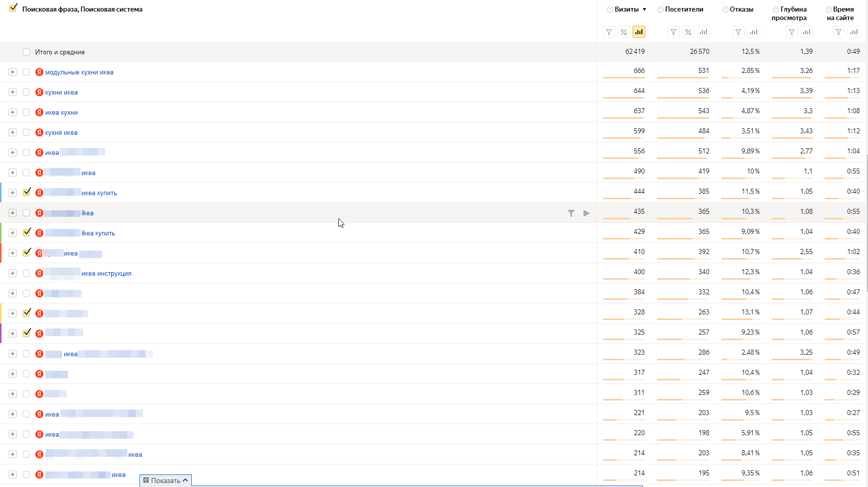Click the Поисковая фраза, Поисковая система header
Image resolution: width=868 pixels, height=487 pixels.
click(x=83, y=10)
